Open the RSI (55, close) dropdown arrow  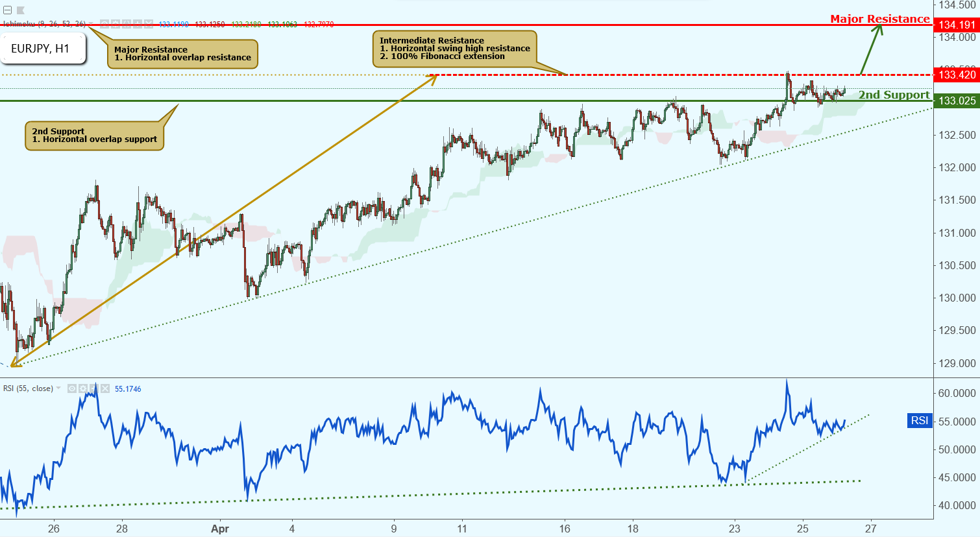(x=58, y=388)
